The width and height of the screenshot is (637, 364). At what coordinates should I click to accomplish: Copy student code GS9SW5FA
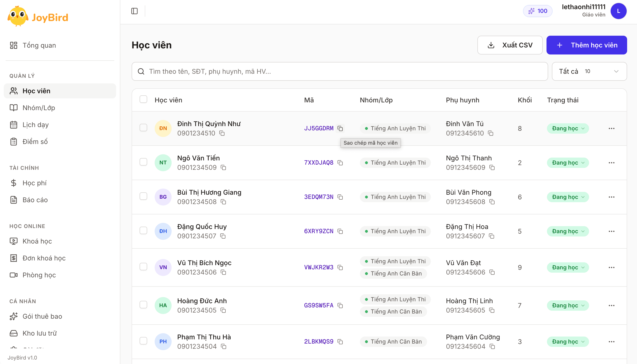coord(340,306)
